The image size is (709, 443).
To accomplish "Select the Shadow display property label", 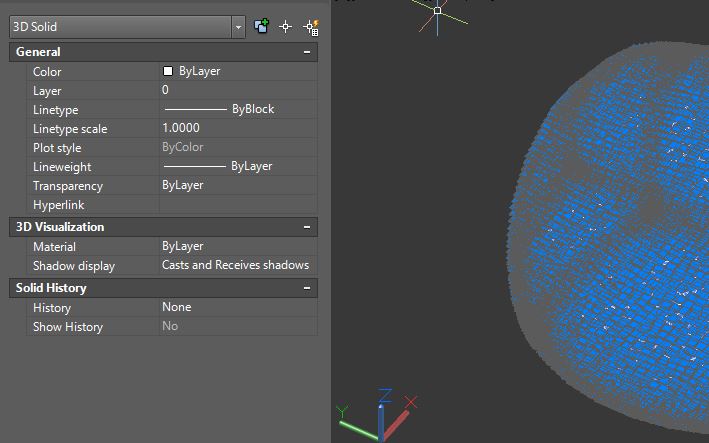I will pyautogui.click(x=74, y=266).
